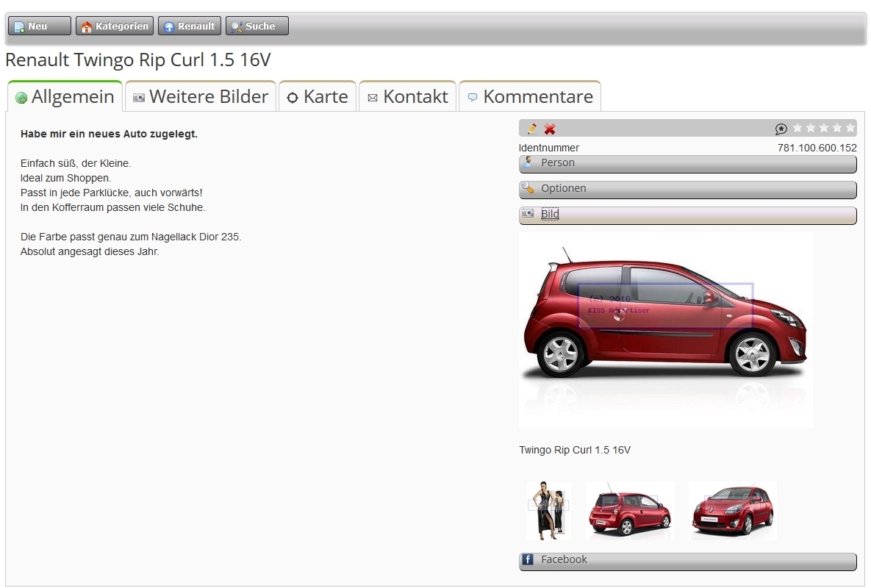Click the line 'Passt in jede Parklücke, auch vorwärts!'

111,193
